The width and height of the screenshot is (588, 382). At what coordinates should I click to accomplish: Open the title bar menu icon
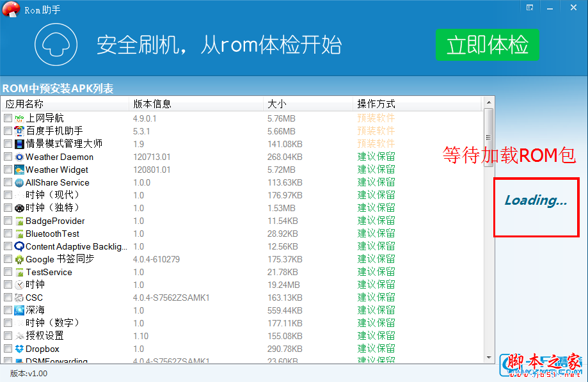pyautogui.click(x=530, y=8)
